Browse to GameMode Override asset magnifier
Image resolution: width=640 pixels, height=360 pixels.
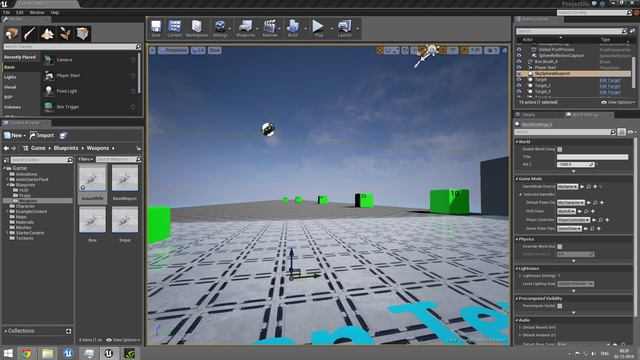589,187
